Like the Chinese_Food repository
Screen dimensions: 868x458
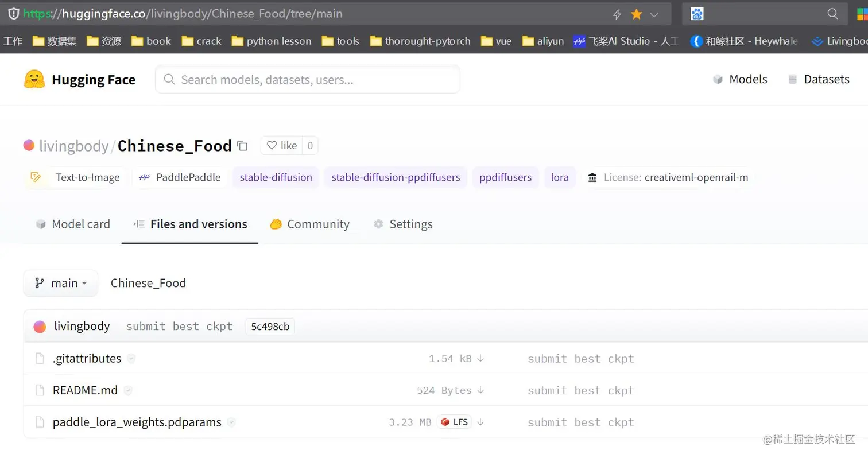(282, 146)
